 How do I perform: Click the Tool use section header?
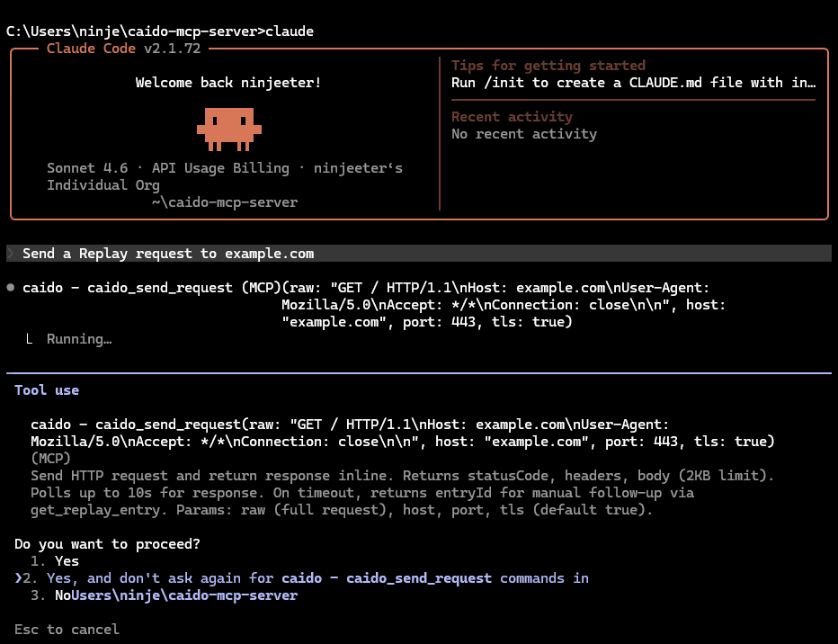tap(46, 389)
